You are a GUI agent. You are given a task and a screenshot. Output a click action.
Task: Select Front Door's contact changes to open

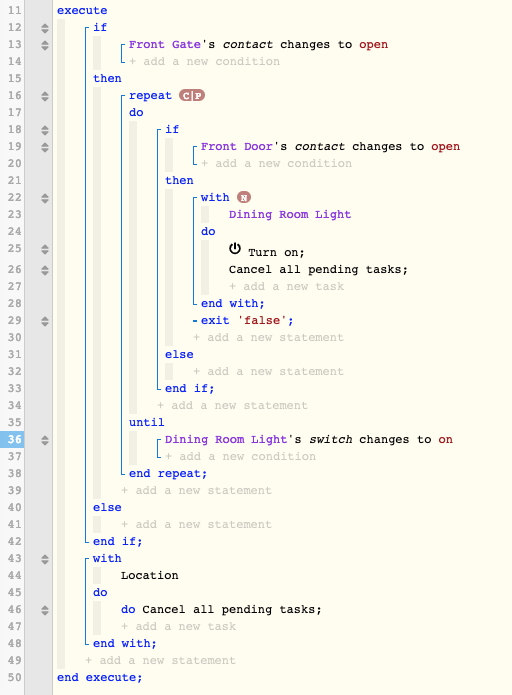pyautogui.click(x=330, y=147)
